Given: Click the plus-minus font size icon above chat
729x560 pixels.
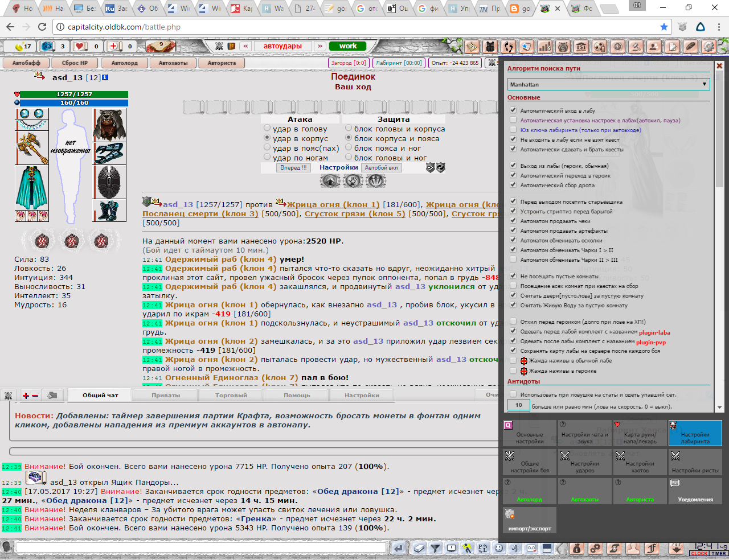Looking at the screenshot, I should pos(30,395).
